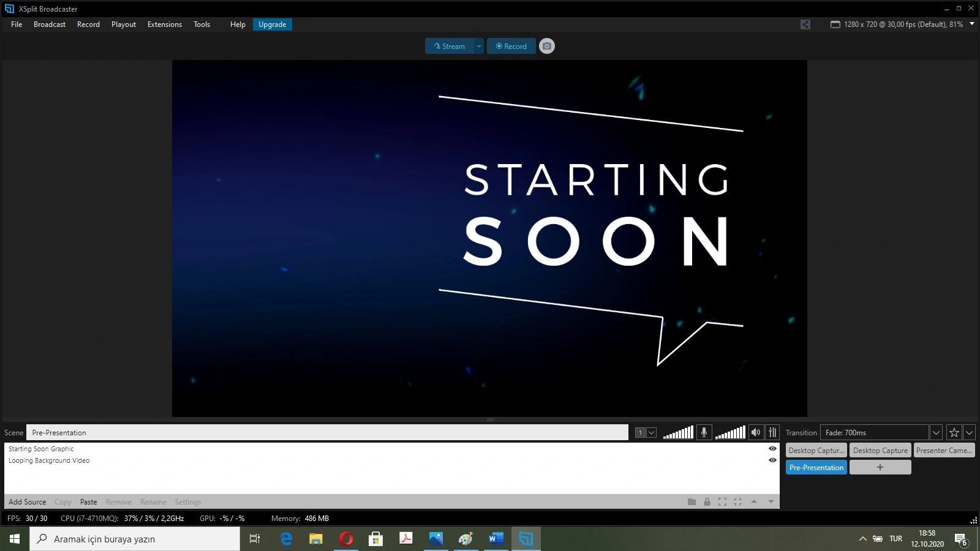Click Paste in the source toolbar

coord(89,502)
